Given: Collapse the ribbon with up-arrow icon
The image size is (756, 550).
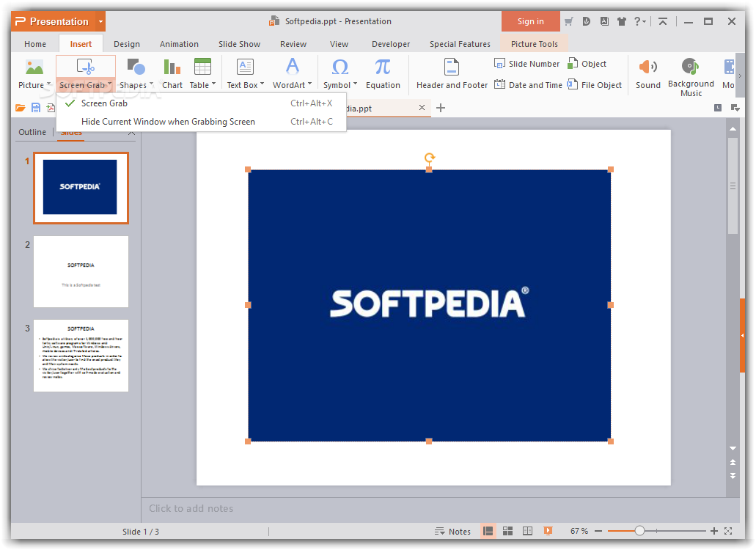Looking at the screenshot, I should 663,21.
